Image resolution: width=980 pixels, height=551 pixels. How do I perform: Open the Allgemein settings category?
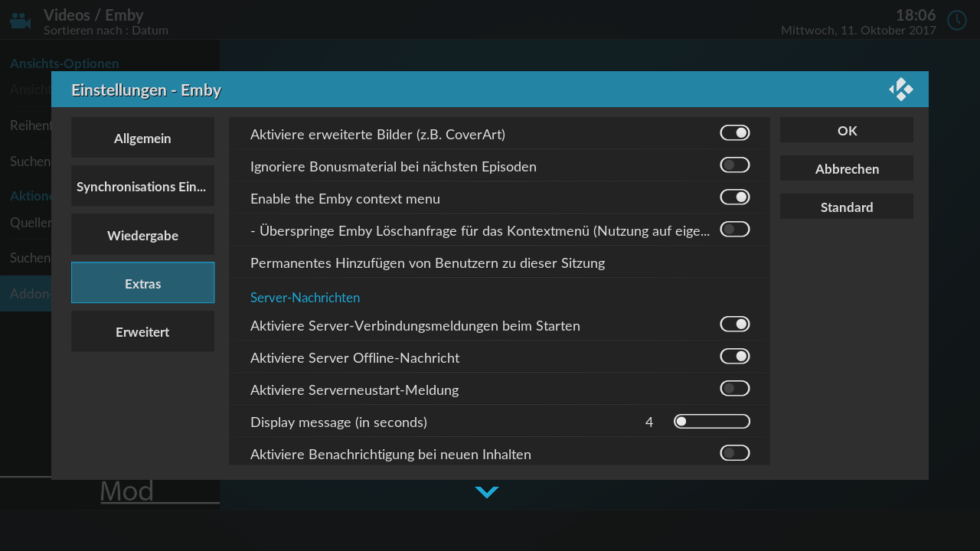(142, 138)
